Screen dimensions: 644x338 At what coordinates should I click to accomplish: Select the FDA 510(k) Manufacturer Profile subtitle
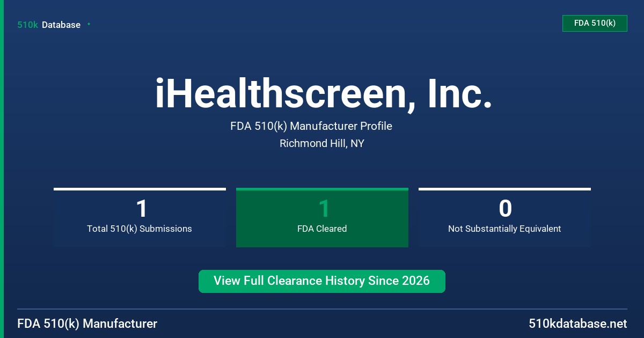click(311, 126)
